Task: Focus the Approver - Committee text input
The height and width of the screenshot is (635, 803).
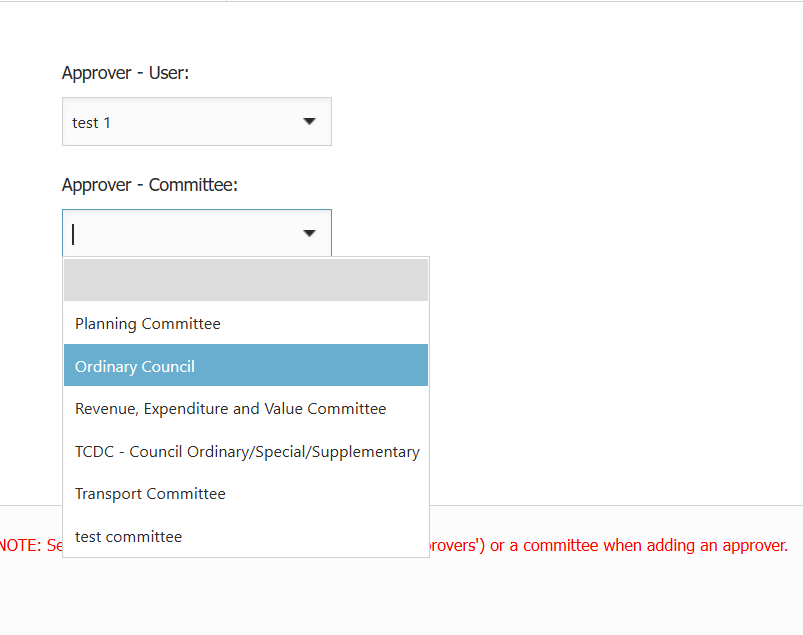Action: 180,234
